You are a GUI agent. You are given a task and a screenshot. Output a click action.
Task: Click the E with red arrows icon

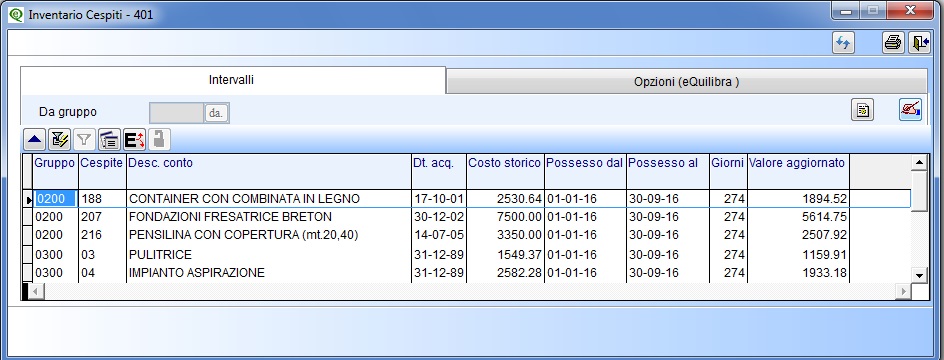click(134, 140)
